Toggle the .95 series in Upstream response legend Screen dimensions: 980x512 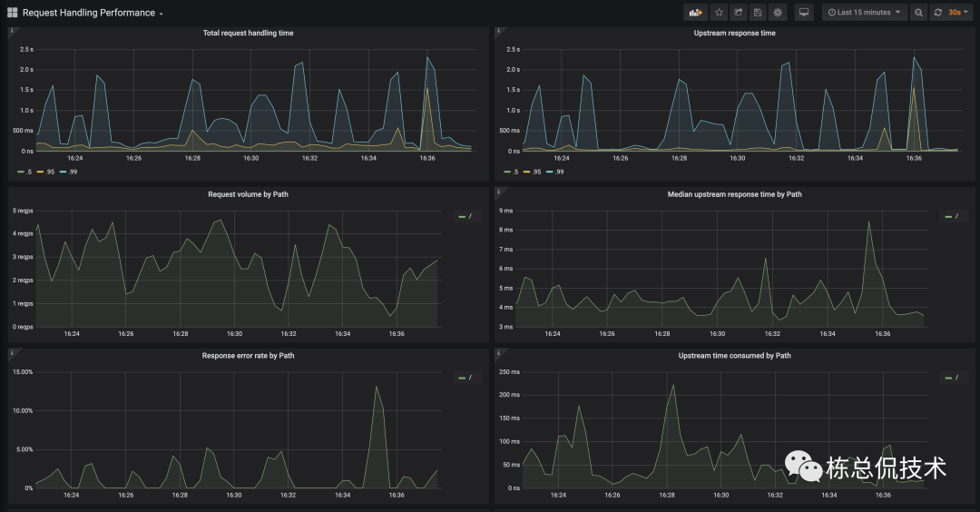[532, 172]
